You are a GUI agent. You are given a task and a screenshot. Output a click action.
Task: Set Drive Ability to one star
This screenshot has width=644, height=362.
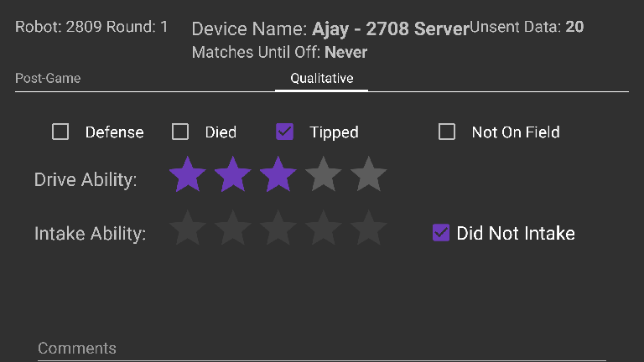pos(187,177)
